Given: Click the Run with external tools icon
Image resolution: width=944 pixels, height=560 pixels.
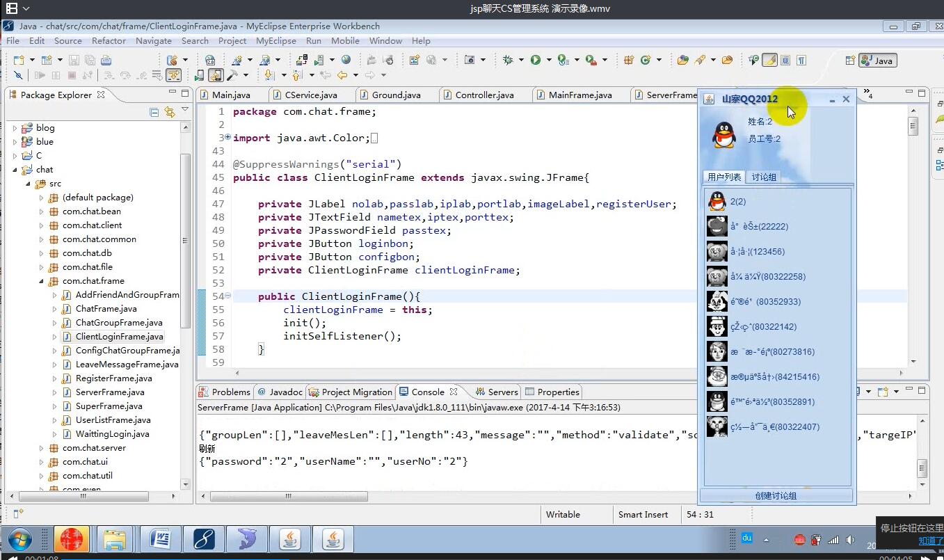Looking at the screenshot, I should pos(591,60).
